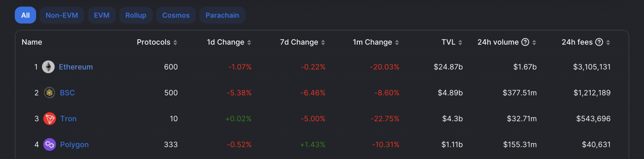Click the BSC chain logo icon
The height and width of the screenshot is (159, 644).
coord(49,93)
